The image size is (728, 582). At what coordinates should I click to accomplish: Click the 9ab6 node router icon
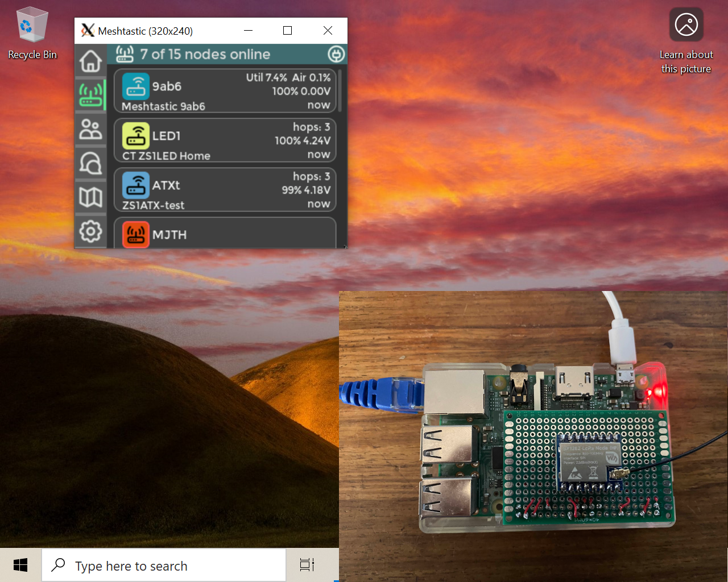point(135,86)
